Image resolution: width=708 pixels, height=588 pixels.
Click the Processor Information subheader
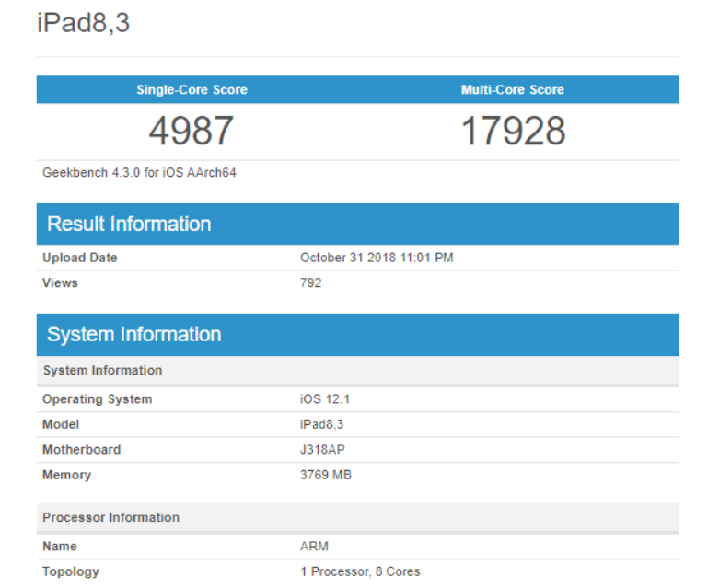click(111, 518)
